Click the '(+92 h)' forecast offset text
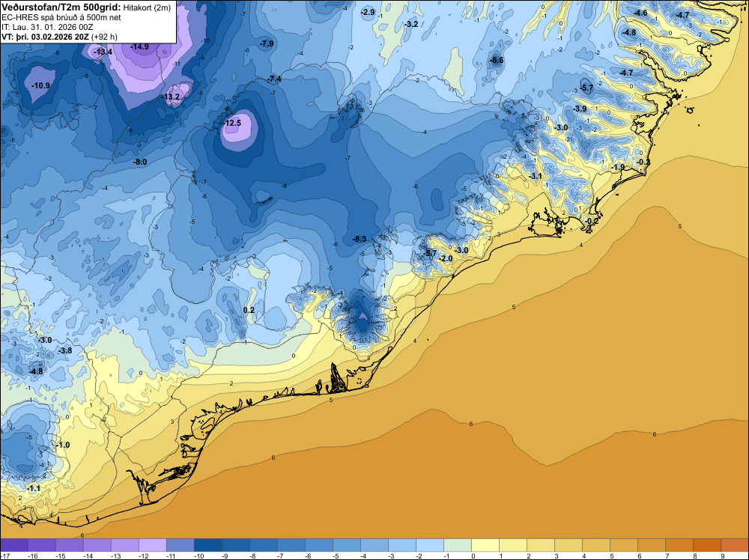This screenshot has width=749, height=560. pos(104,37)
